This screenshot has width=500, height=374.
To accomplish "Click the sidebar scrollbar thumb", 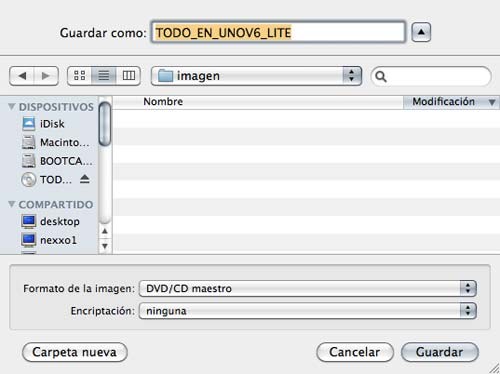I will [105, 124].
